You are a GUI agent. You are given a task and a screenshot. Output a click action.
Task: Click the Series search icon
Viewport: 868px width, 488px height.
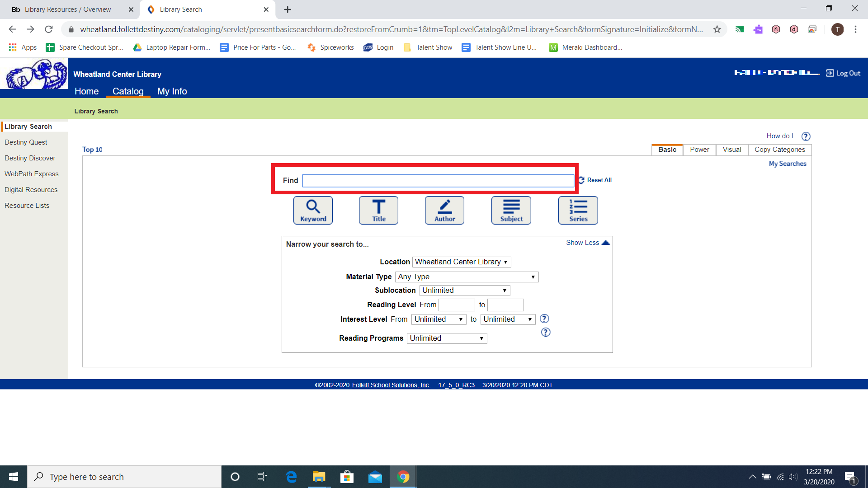[578, 210]
